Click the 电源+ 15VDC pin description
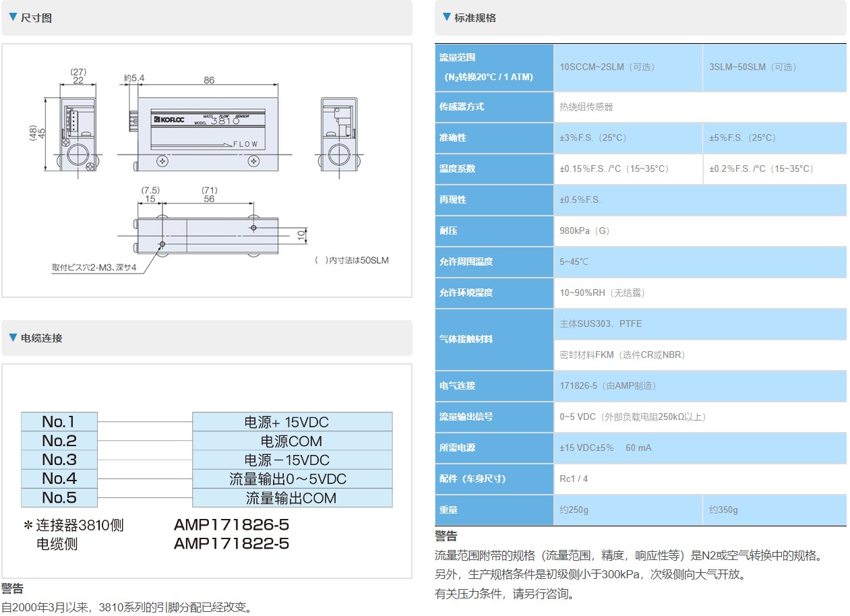The image size is (850, 616). pos(292,422)
